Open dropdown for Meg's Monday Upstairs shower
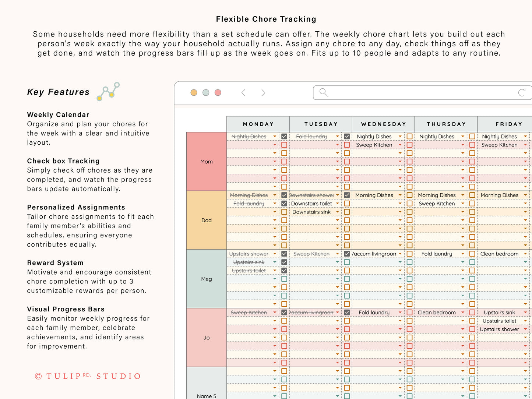532x399 pixels. tap(275, 254)
